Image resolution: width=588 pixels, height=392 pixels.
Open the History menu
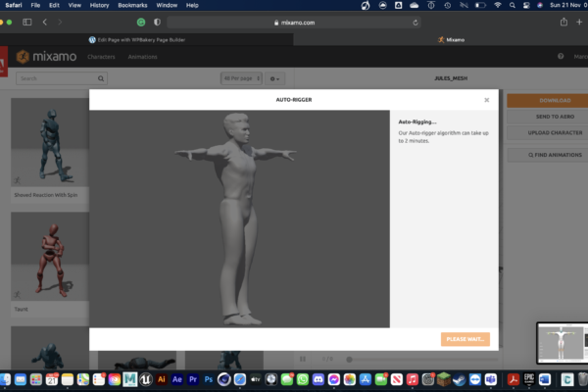pyautogui.click(x=99, y=5)
